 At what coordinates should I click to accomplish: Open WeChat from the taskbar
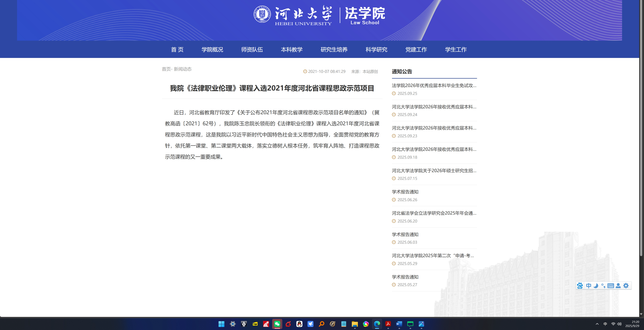[x=277, y=324]
